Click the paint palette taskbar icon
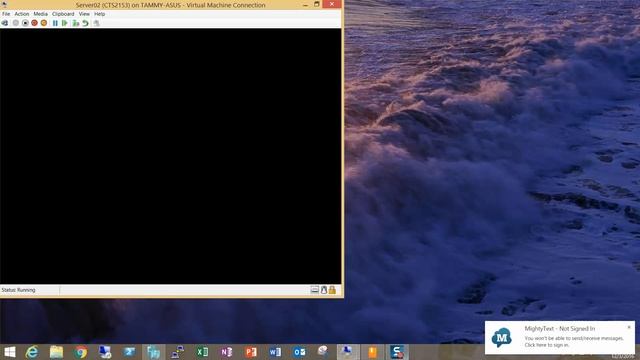 (323, 351)
